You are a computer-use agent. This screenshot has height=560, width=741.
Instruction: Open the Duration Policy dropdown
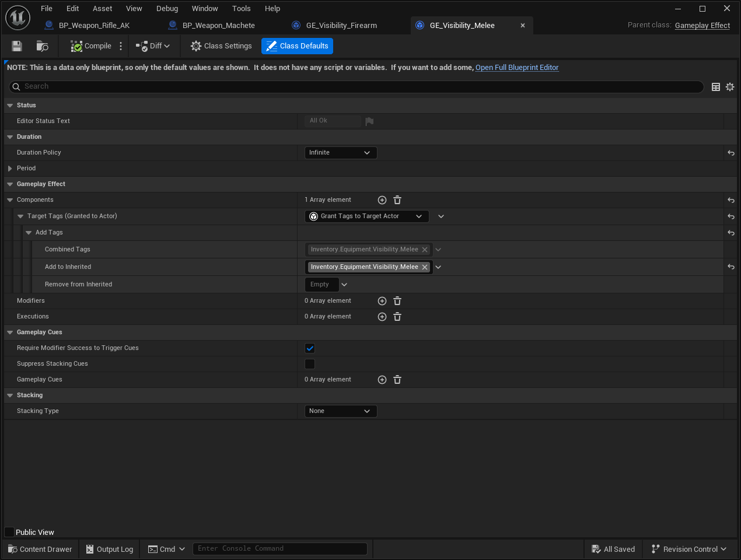[340, 152]
